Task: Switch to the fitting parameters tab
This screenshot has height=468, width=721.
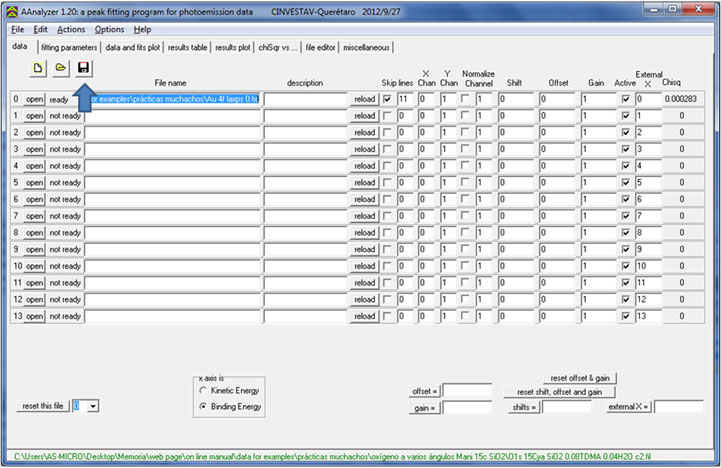Action: click(x=69, y=47)
